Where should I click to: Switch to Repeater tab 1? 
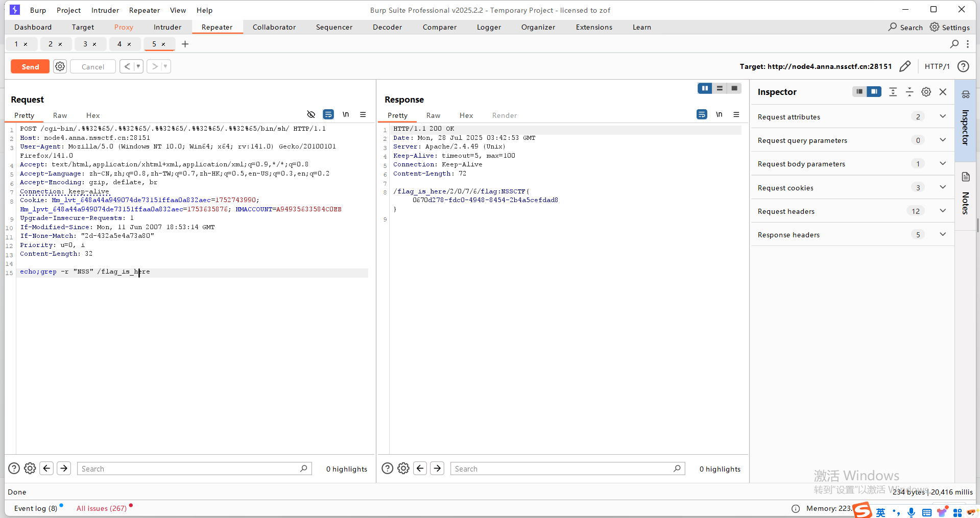pos(16,44)
